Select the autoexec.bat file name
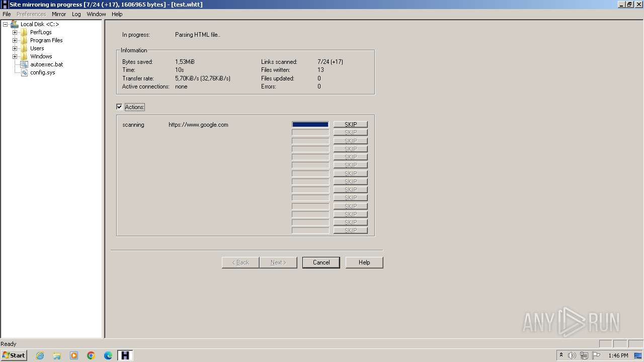Screen dimensions: 644x362 tap(46, 64)
